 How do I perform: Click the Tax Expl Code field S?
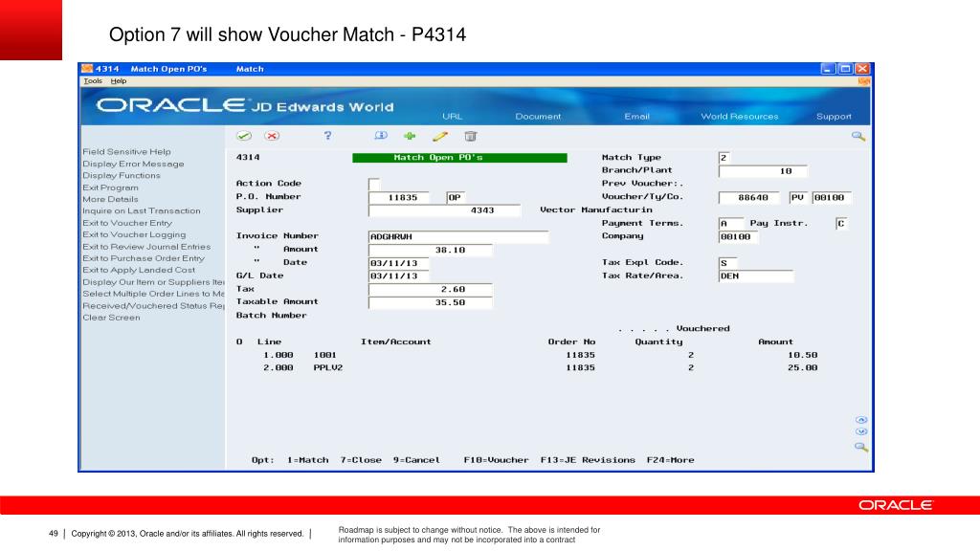(x=728, y=263)
